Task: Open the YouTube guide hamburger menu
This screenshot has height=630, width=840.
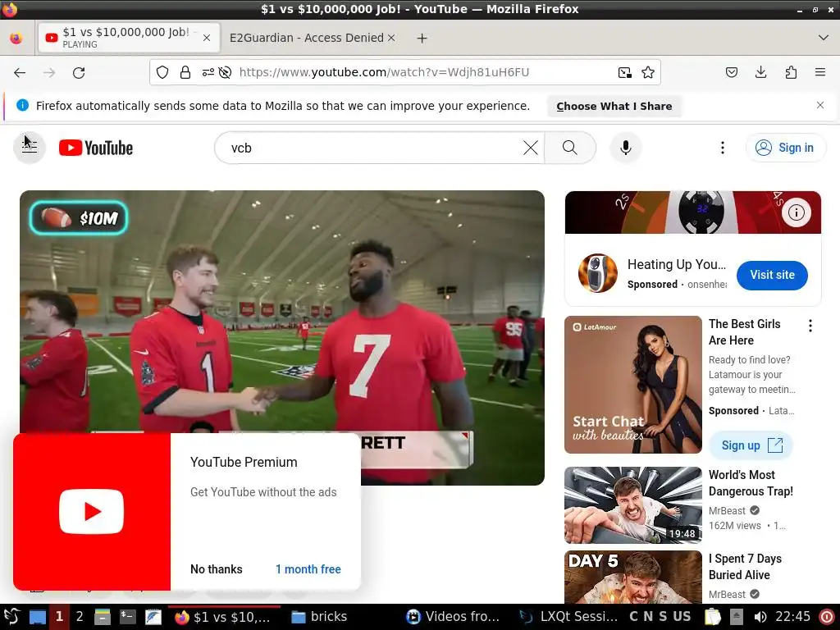Action: (x=30, y=148)
